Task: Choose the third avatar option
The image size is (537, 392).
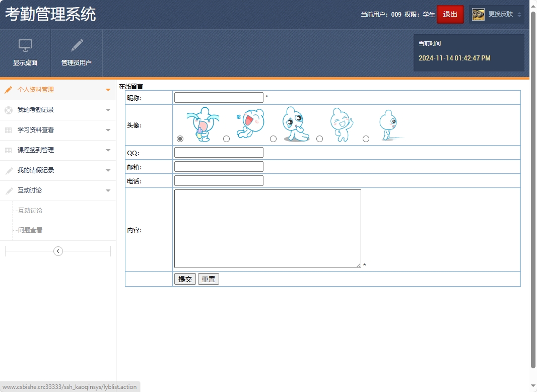Action: (273, 139)
